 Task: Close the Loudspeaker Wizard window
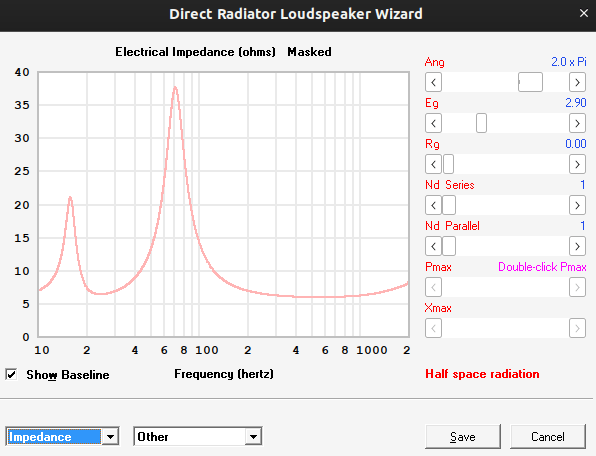[x=584, y=14]
